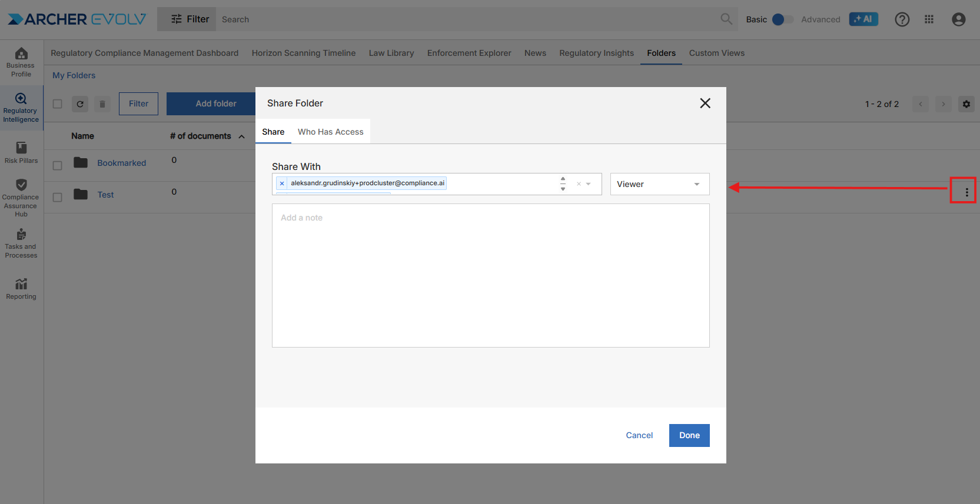Tick the Test folder checkbox
Viewport: 980px width, 504px height.
[x=58, y=198]
